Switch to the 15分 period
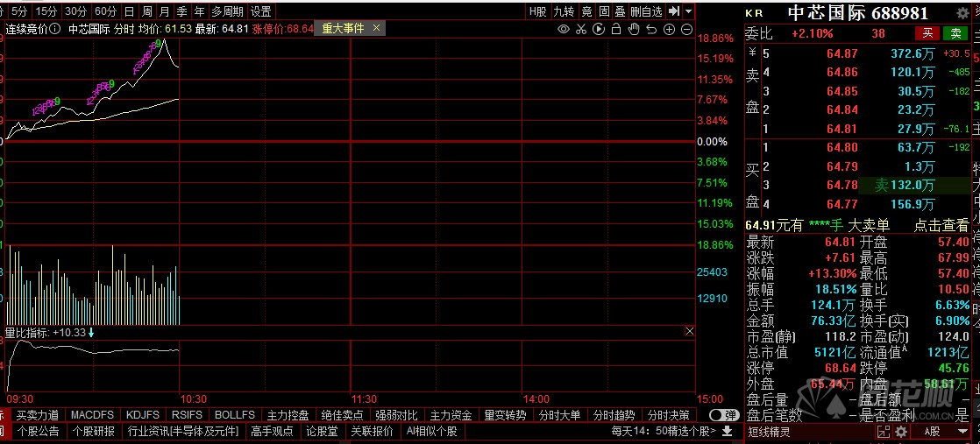Viewport: 980px width, 444px height. click(46, 11)
